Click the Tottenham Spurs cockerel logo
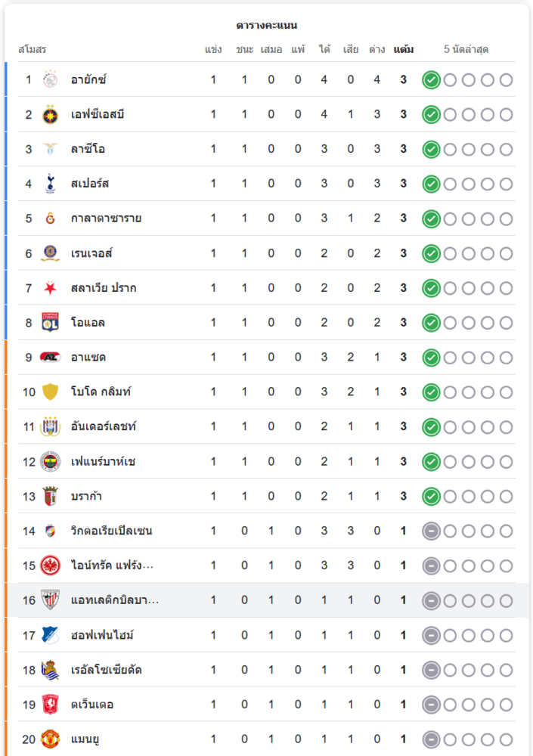This screenshot has height=756, width=533. click(51, 184)
